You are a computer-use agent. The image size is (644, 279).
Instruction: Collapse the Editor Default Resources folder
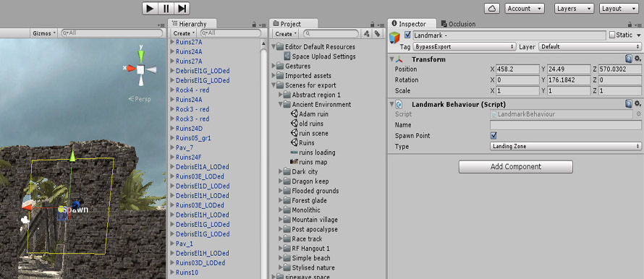pos(274,47)
